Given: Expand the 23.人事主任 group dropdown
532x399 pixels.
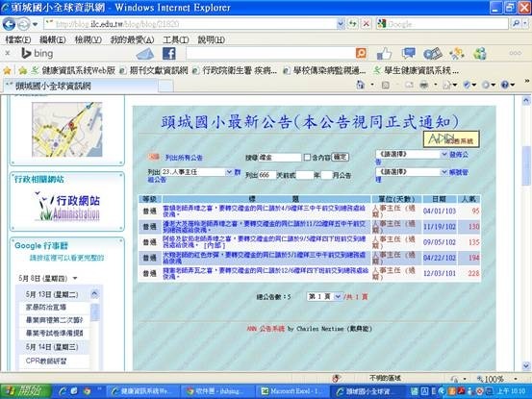Looking at the screenshot, I should click(229, 172).
